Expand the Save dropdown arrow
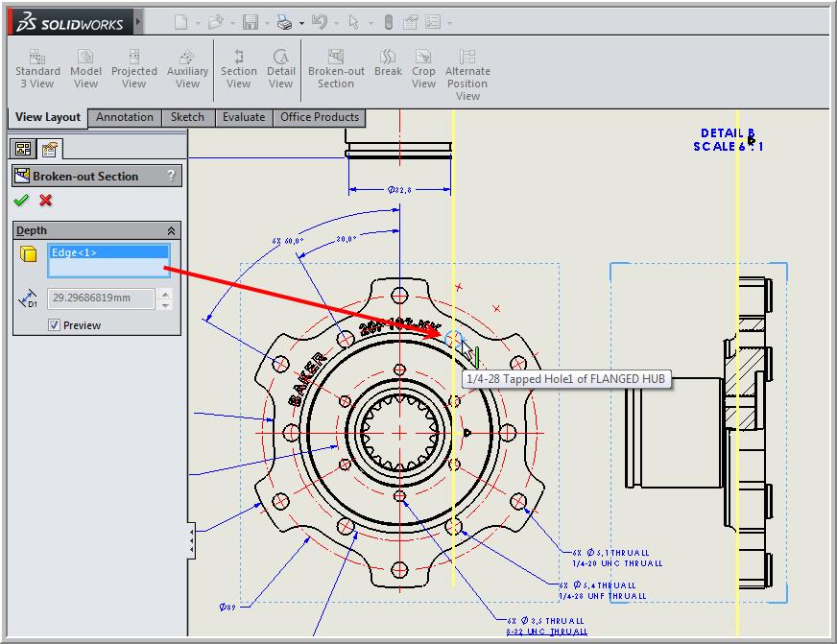The image size is (837, 644). pyautogui.click(x=267, y=23)
